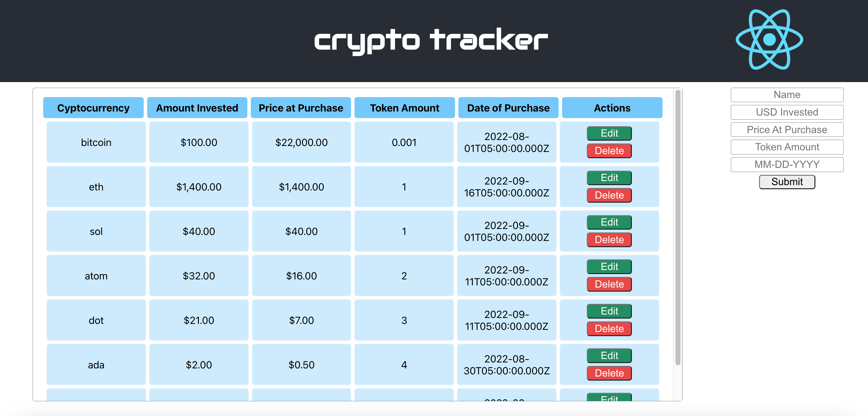This screenshot has height=416, width=868.
Task: Edit the dot row
Action: (609, 311)
